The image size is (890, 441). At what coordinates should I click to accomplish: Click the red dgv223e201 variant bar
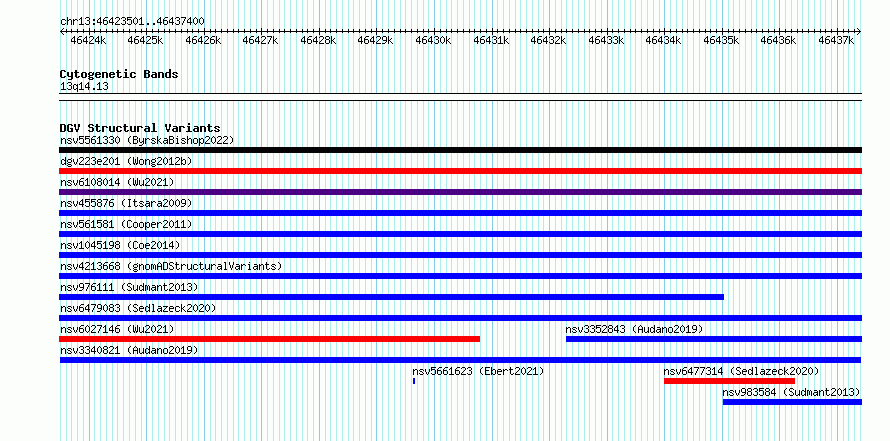point(460,171)
